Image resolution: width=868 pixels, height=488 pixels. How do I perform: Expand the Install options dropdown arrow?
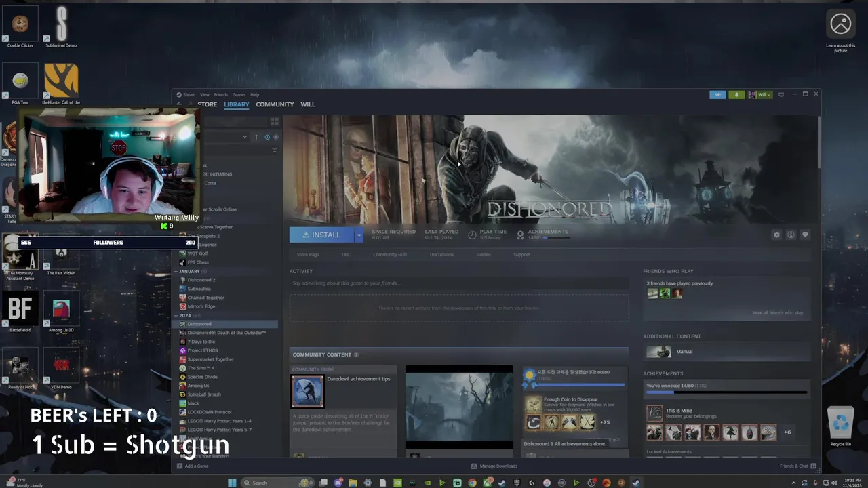[359, 235]
